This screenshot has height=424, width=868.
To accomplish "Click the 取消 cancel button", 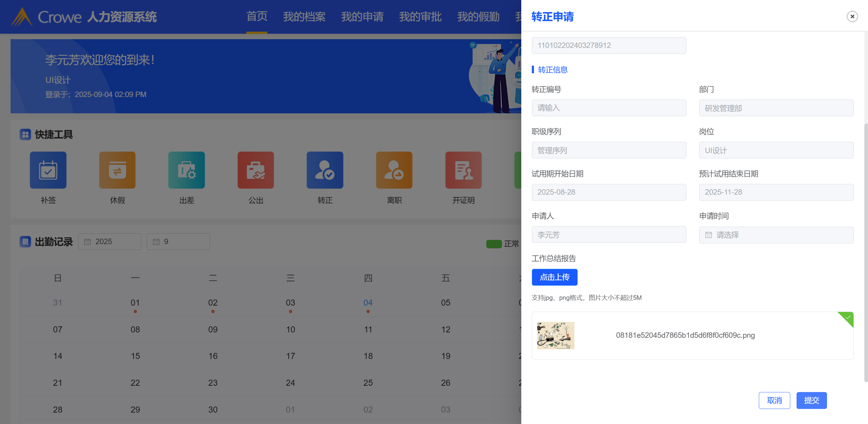I will [774, 400].
